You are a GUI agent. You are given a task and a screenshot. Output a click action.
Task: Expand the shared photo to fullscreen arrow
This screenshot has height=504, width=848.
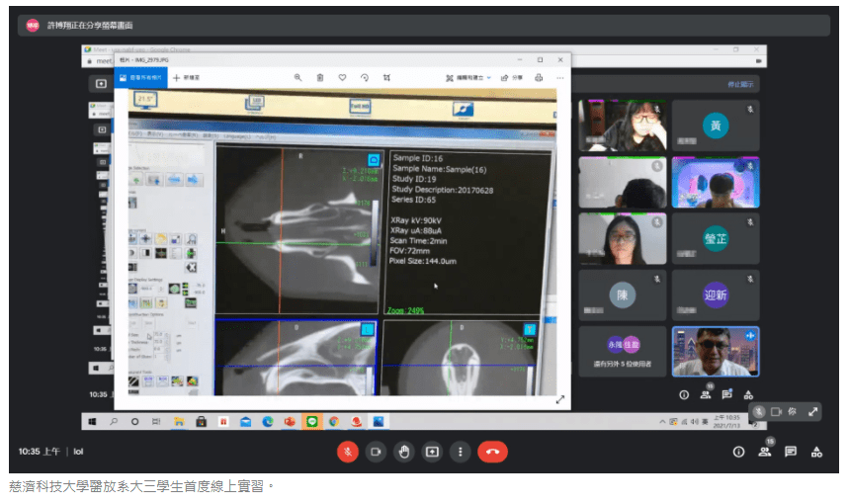click(560, 399)
